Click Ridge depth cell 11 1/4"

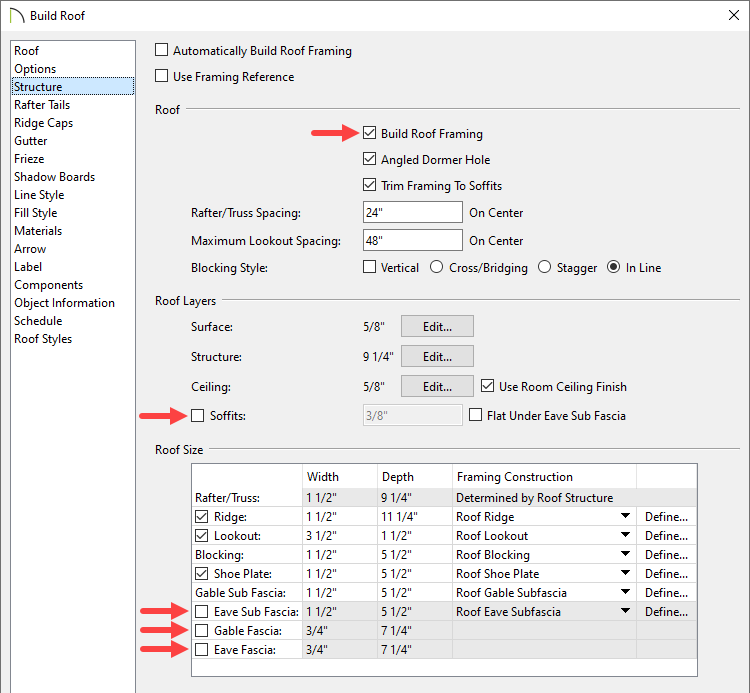click(415, 517)
